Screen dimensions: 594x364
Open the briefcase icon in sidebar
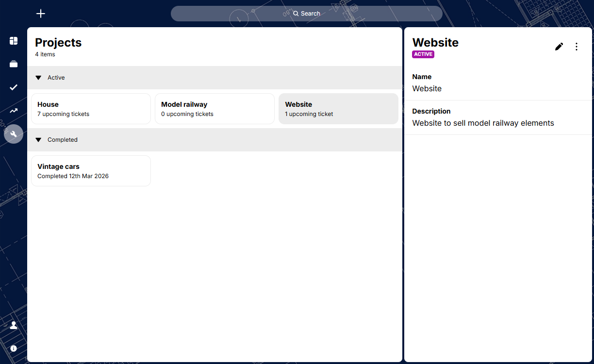click(x=14, y=64)
